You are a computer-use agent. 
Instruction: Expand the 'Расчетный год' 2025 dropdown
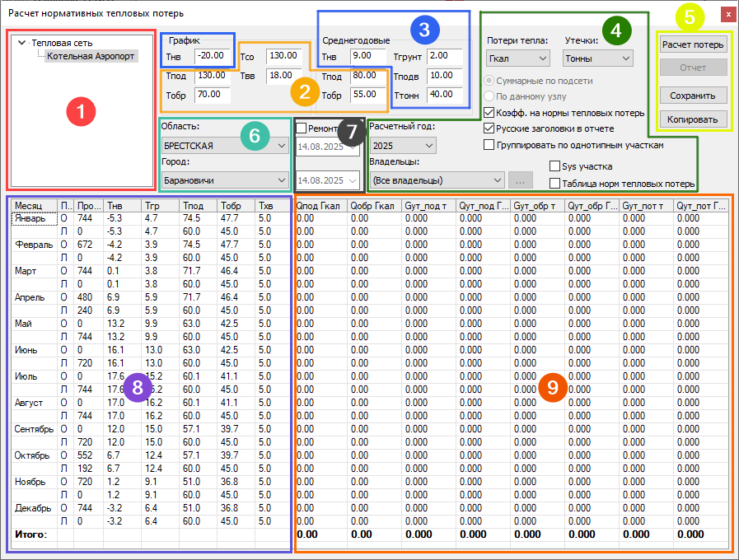click(x=403, y=146)
